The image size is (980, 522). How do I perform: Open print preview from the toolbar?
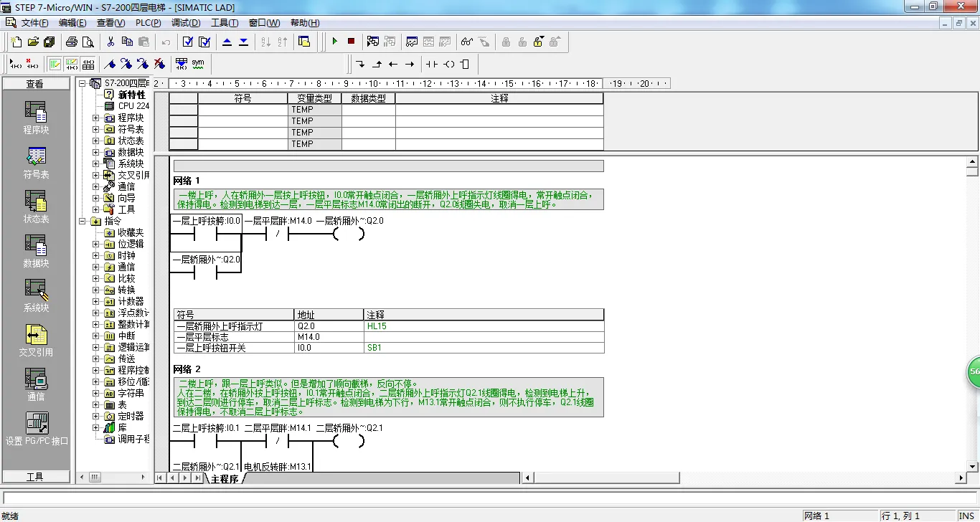(x=88, y=42)
